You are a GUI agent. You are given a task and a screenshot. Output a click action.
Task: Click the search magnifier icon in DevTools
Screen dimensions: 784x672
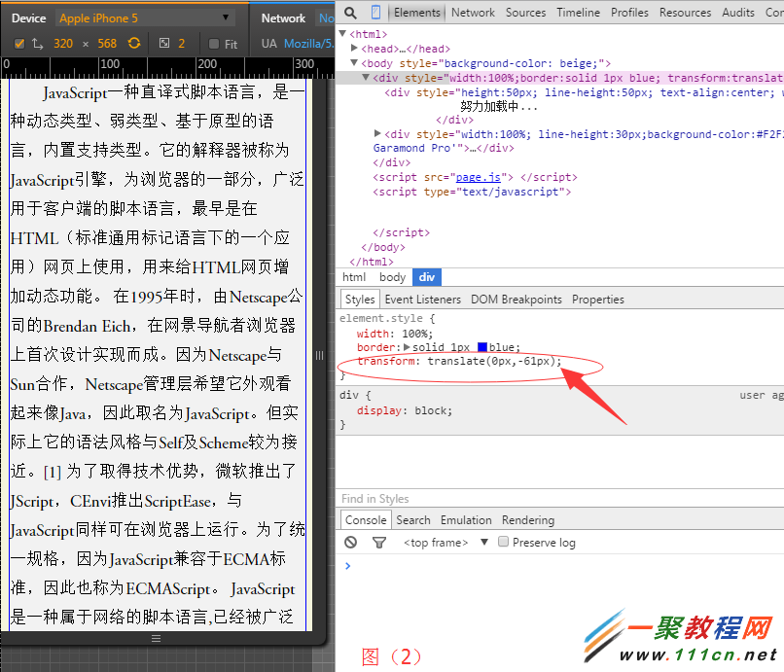(350, 13)
